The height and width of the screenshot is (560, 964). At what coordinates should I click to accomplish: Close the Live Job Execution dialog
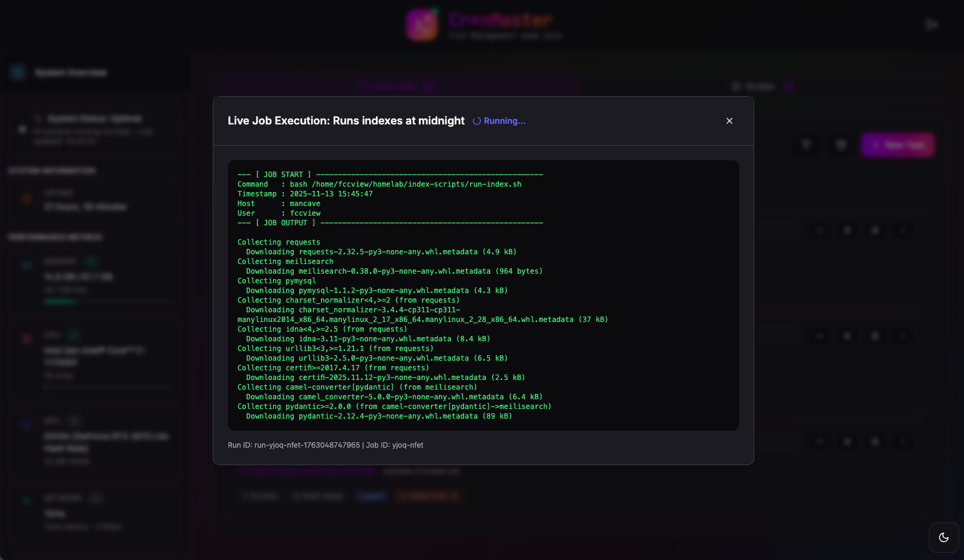point(729,121)
